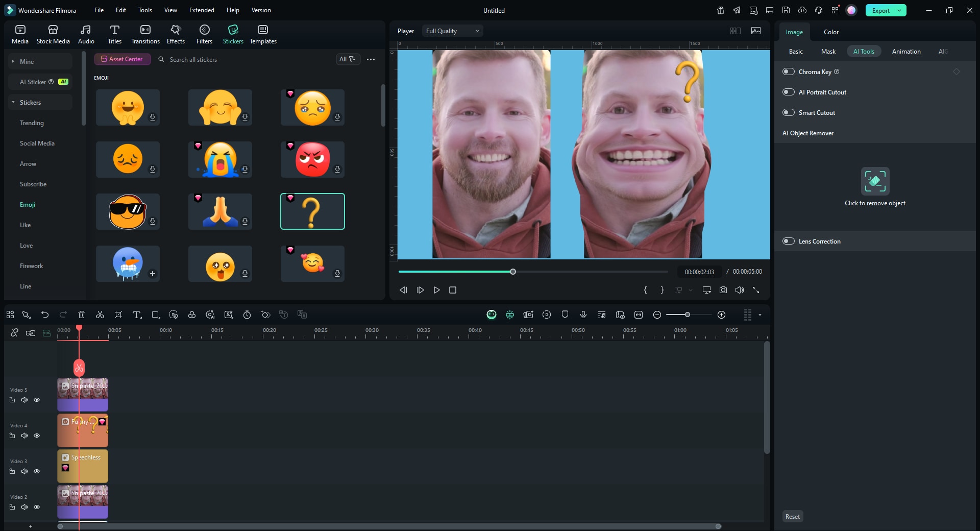Open the Media panel
This screenshot has width=980, height=531.
pyautogui.click(x=20, y=34)
